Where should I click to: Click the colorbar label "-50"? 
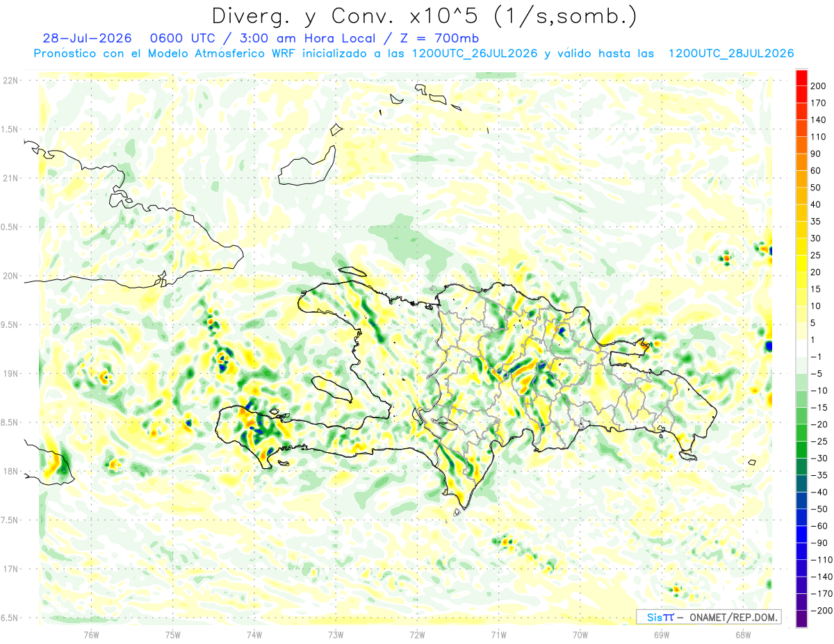(x=819, y=509)
